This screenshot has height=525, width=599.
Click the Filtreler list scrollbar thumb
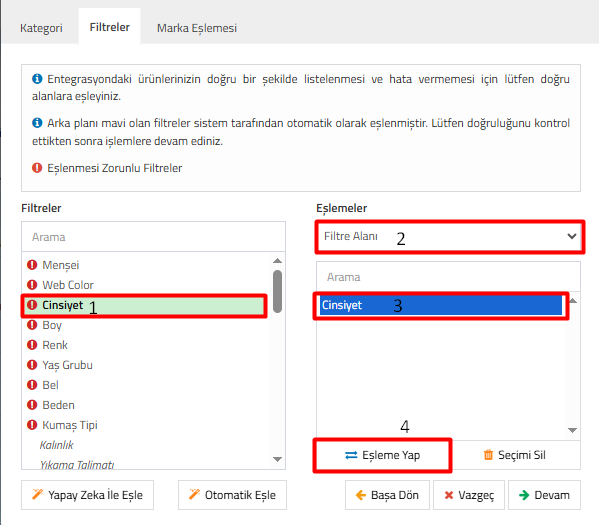point(278,292)
